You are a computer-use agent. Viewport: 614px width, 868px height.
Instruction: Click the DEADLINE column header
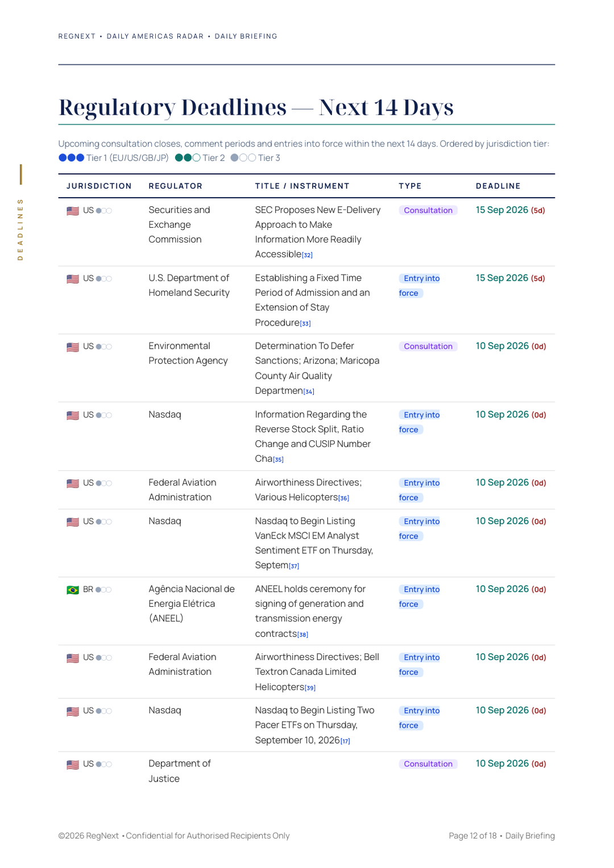(498, 186)
